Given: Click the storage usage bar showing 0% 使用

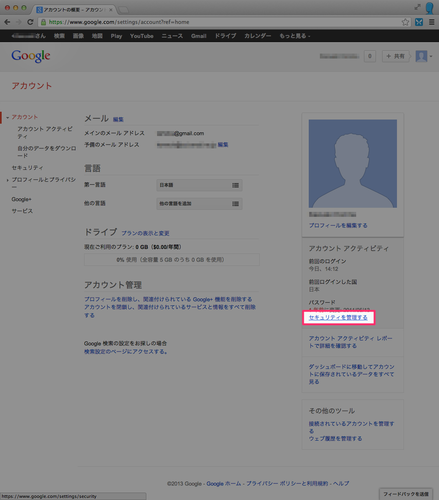Looking at the screenshot, I should pos(172,260).
